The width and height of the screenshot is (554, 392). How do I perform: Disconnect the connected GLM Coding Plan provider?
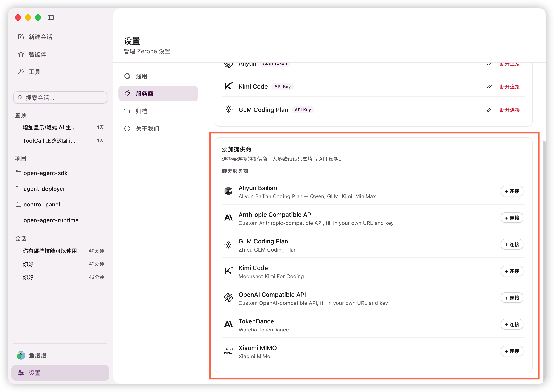pyautogui.click(x=510, y=110)
